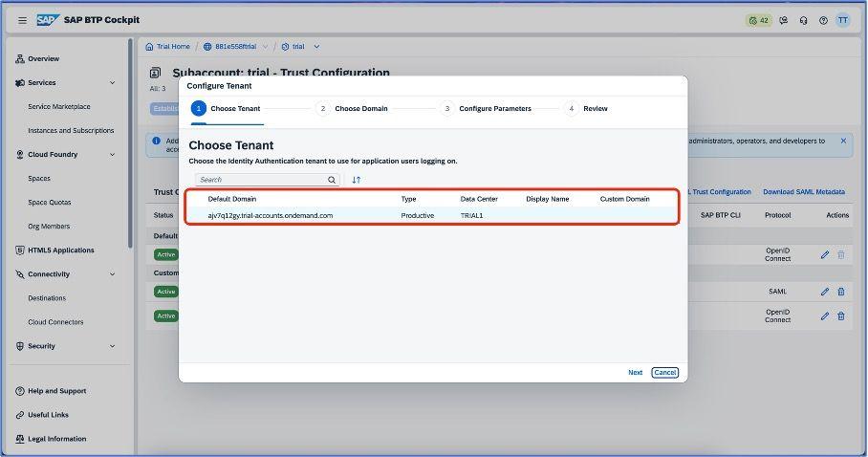Image resolution: width=868 pixels, height=457 pixels.
Task: Open Org Members in the sidebar
Action: pyautogui.click(x=49, y=226)
